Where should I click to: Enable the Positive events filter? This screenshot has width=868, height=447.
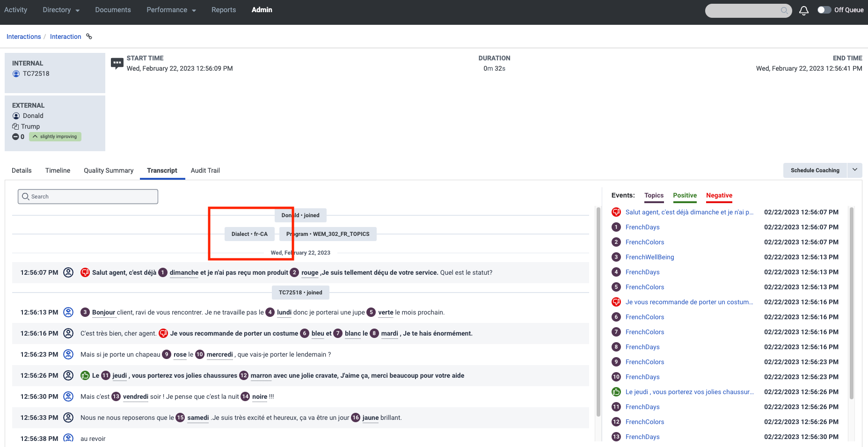(x=685, y=196)
